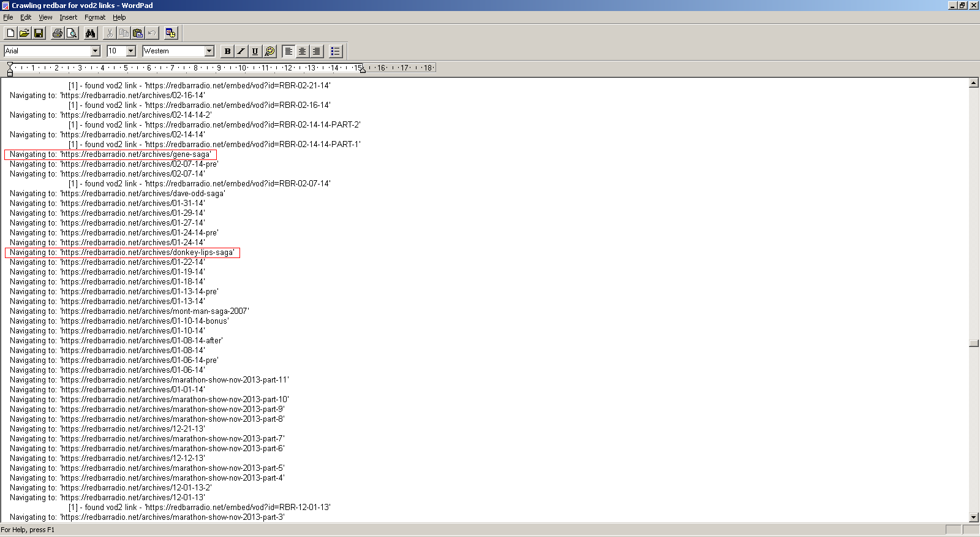Print the document with the printer icon
The image size is (980, 537).
[58, 33]
